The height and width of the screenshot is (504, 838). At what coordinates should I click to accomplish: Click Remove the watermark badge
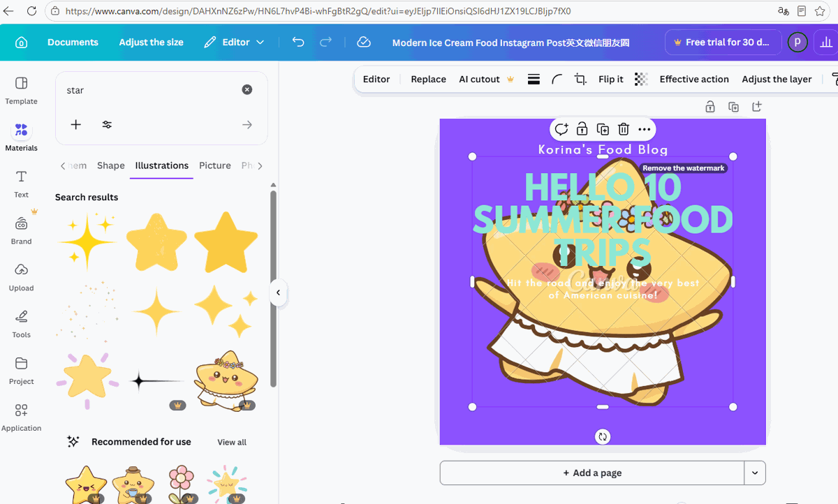point(684,168)
